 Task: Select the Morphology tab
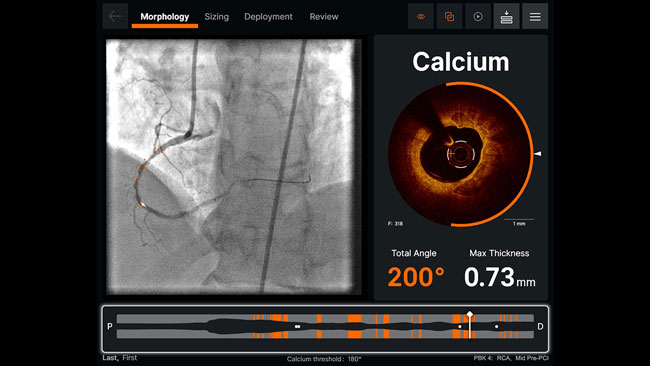pos(165,17)
